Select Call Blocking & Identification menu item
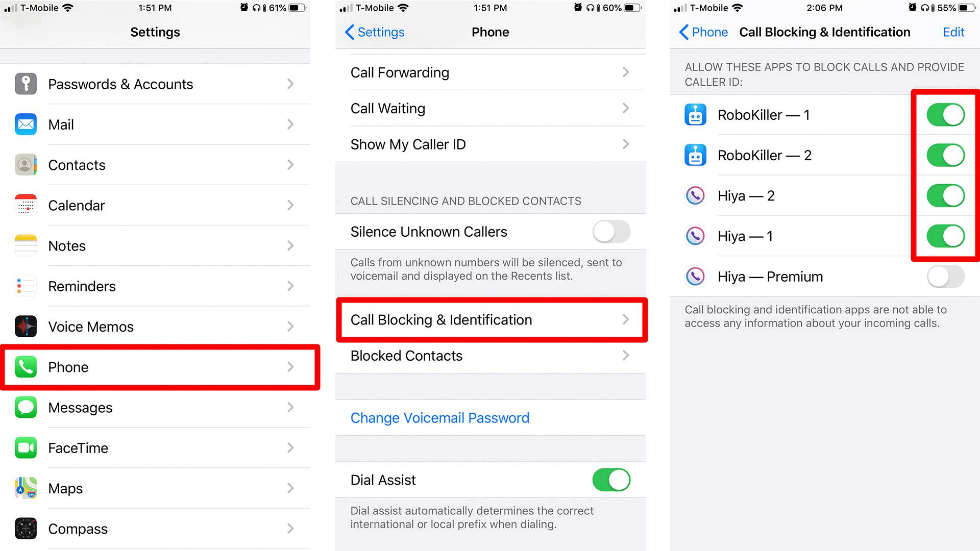Screen dimensions: 980x551 [x=489, y=319]
